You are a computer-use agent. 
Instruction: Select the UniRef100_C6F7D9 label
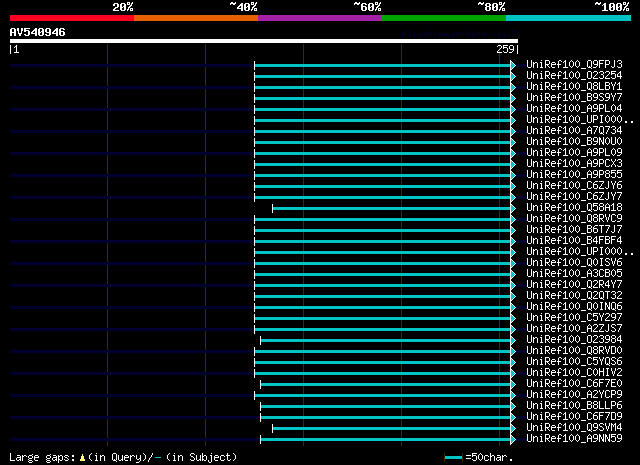[x=574, y=417]
